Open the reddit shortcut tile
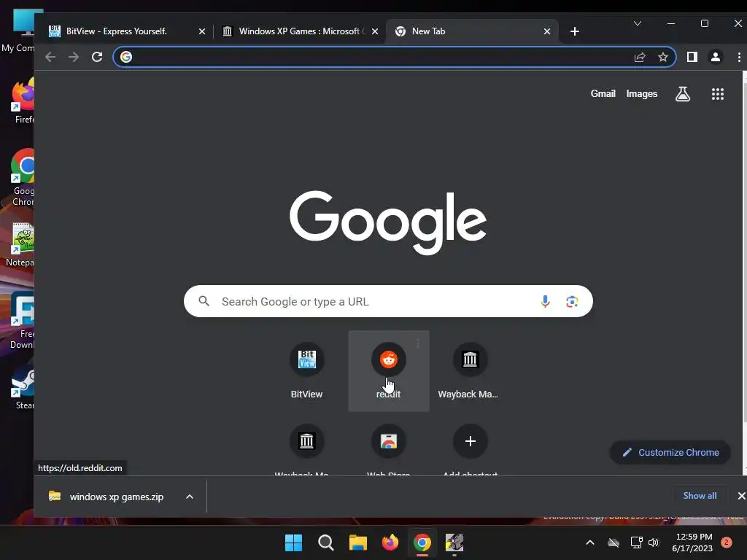The width and height of the screenshot is (747, 560). (x=389, y=371)
